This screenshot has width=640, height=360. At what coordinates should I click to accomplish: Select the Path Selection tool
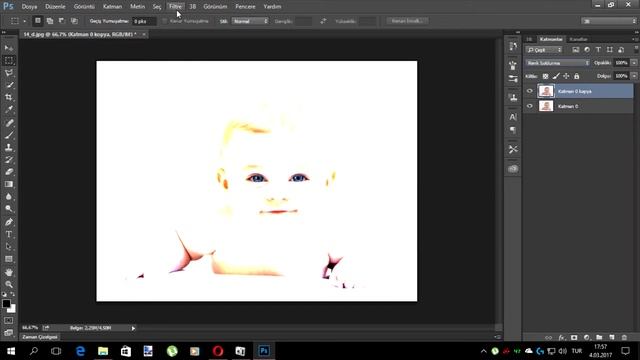pyautogui.click(x=9, y=247)
